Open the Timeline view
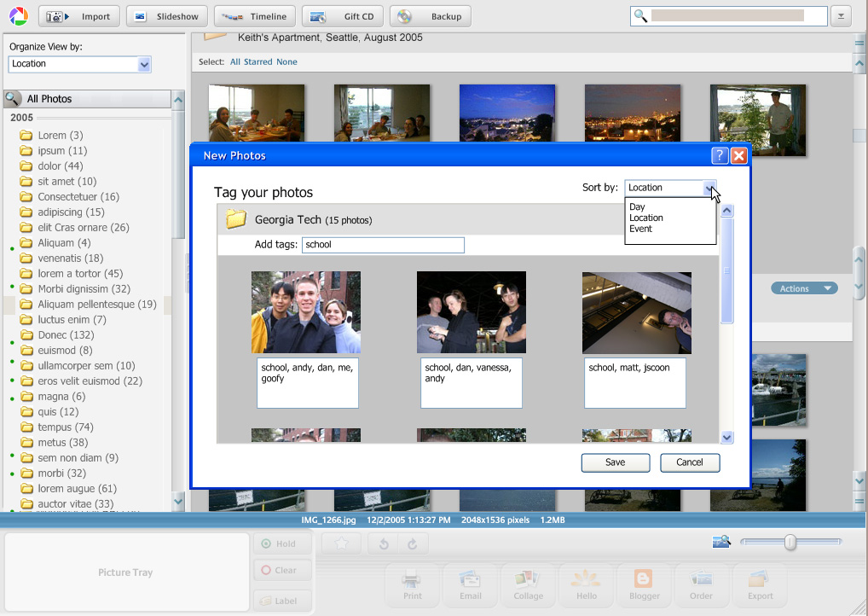Viewport: 868px width, 616px height. (x=255, y=16)
